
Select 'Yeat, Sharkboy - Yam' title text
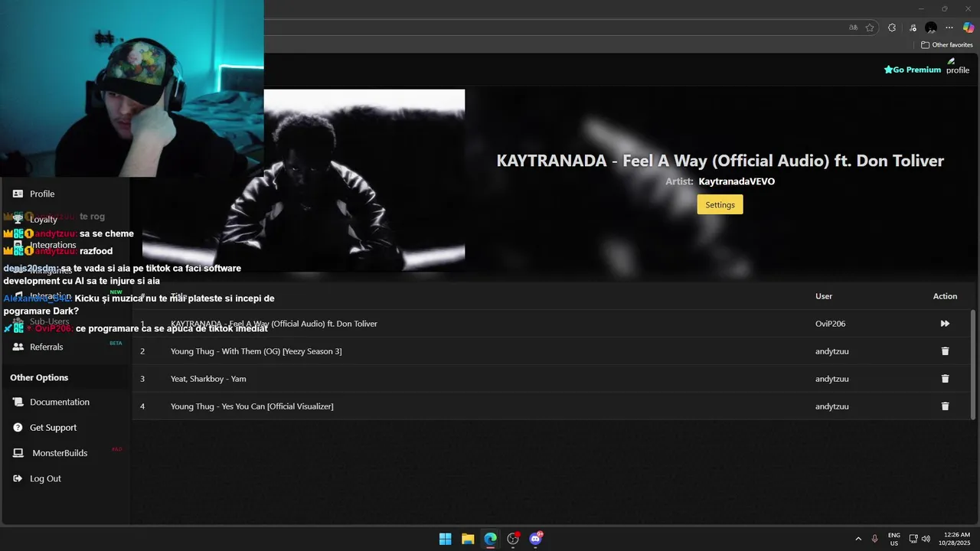coord(208,379)
